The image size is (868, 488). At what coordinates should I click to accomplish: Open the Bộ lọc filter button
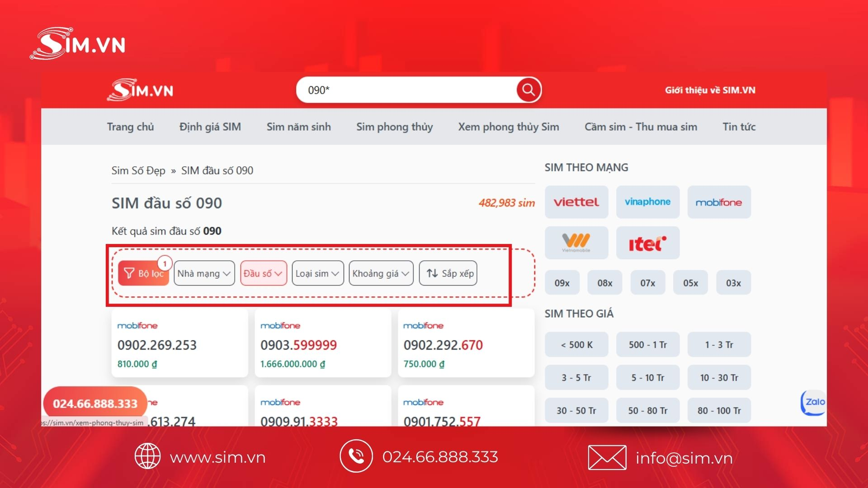pos(143,273)
